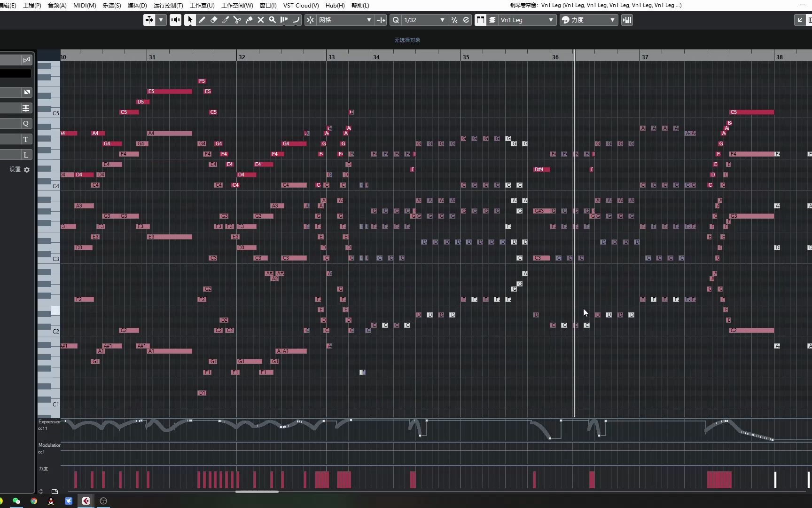
Task: Click the add controller lane plus icon
Action: 41,492
